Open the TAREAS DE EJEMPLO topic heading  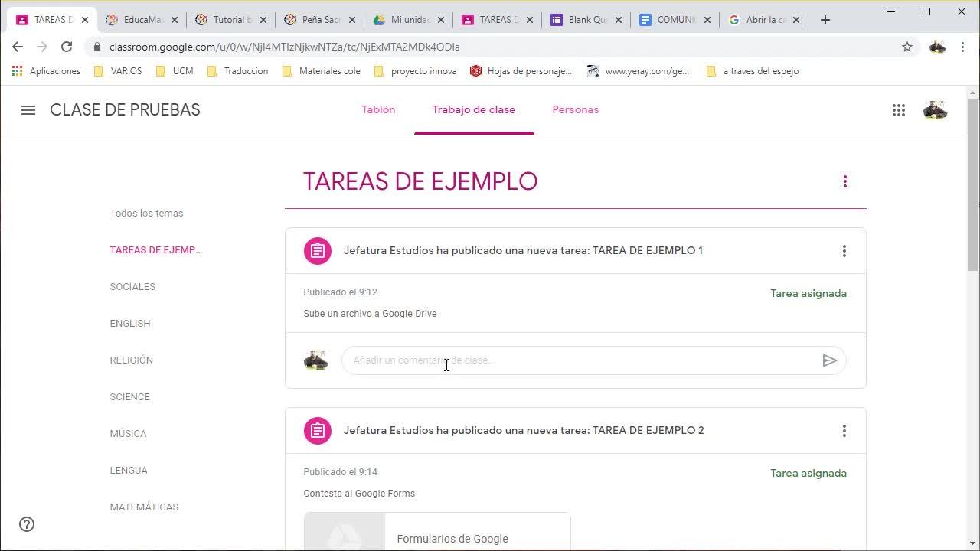tap(420, 181)
